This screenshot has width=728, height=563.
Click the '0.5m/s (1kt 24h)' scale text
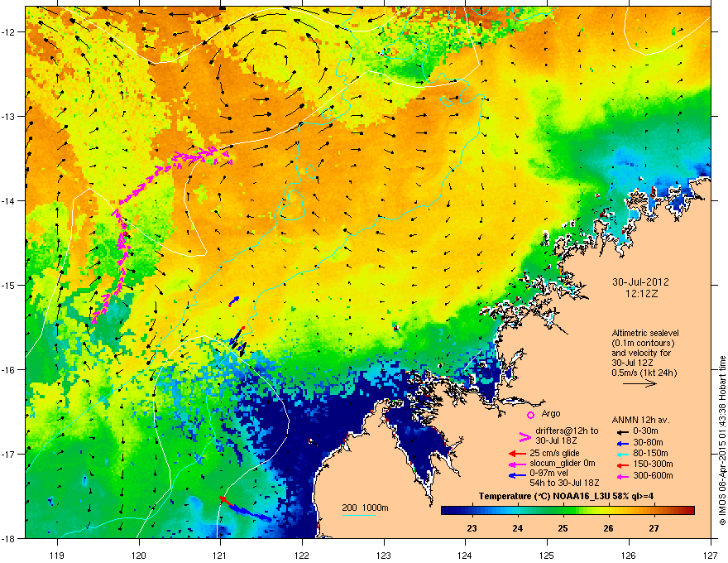(644, 373)
